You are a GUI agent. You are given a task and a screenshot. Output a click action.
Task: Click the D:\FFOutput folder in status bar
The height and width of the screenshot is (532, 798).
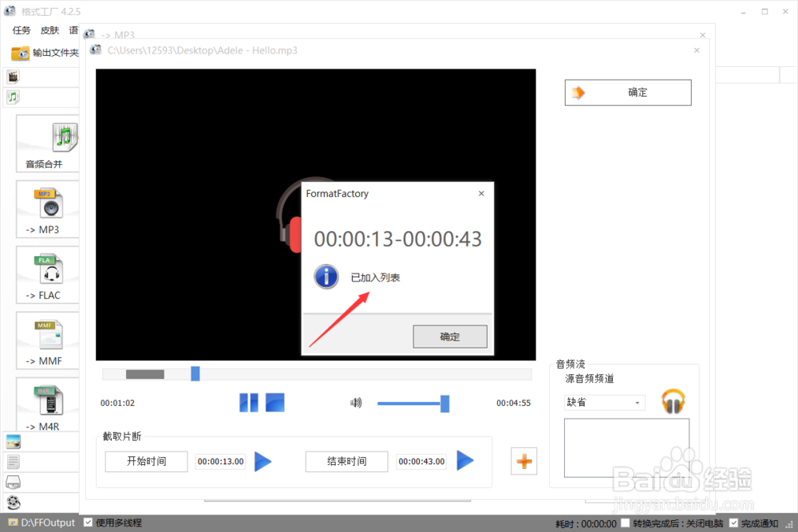pos(41,523)
